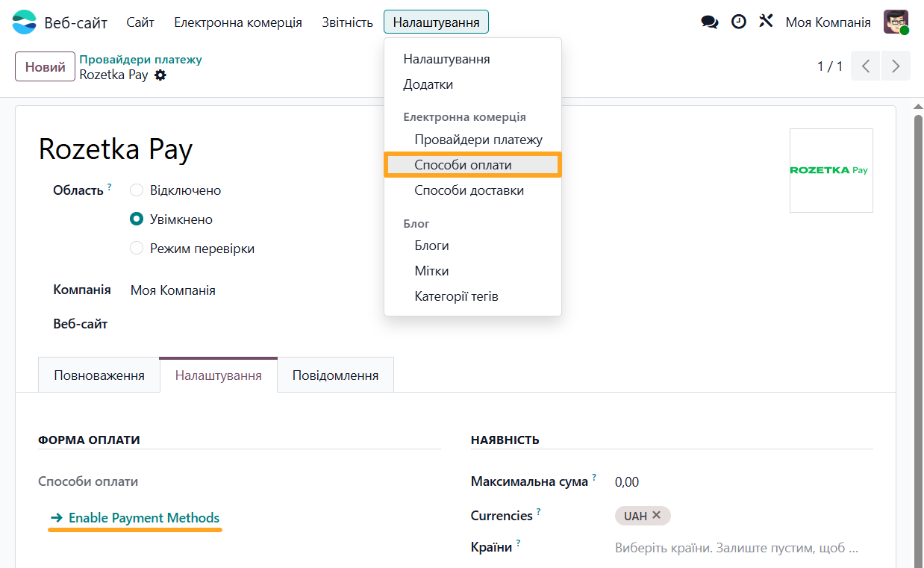Show help tooltip for Країни
The height and width of the screenshot is (568, 924).
[517, 543]
